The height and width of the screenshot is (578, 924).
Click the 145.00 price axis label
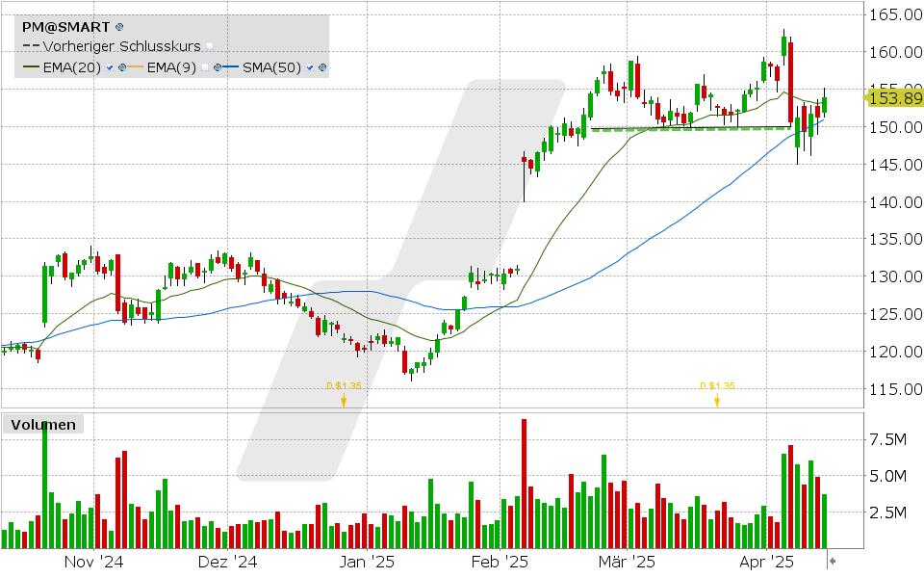[896, 165]
